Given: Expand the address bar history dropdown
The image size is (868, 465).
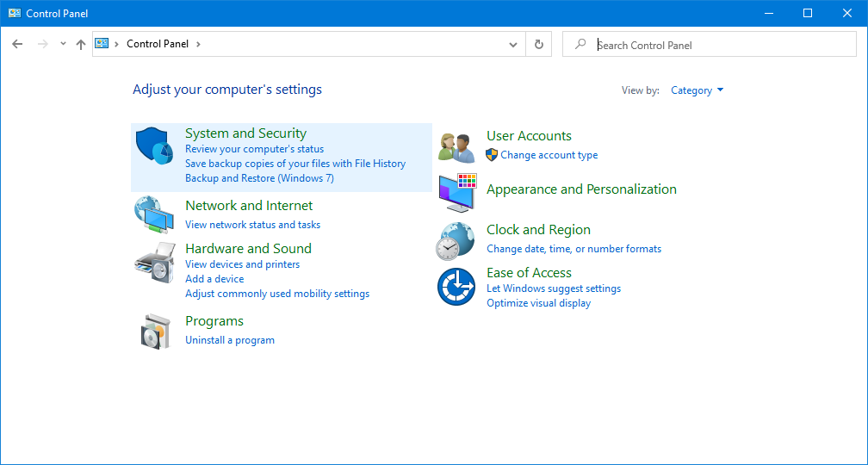Looking at the screenshot, I should [x=513, y=44].
